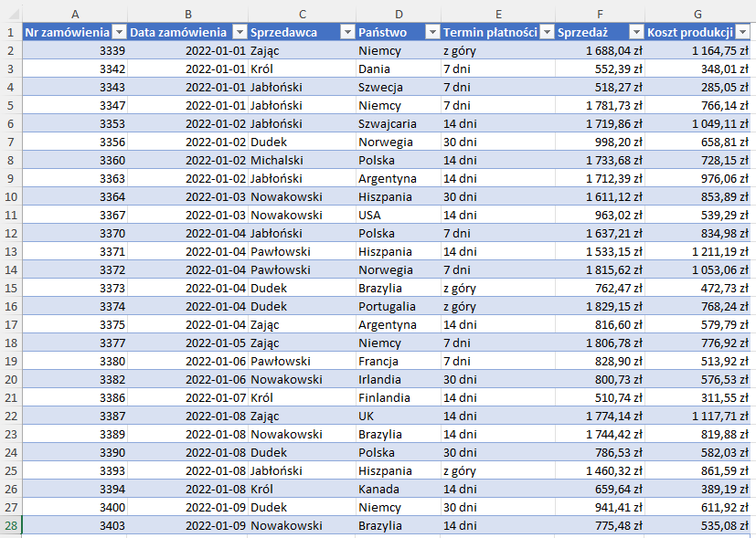Select the cost cell 1 211,19 zł

click(x=699, y=251)
